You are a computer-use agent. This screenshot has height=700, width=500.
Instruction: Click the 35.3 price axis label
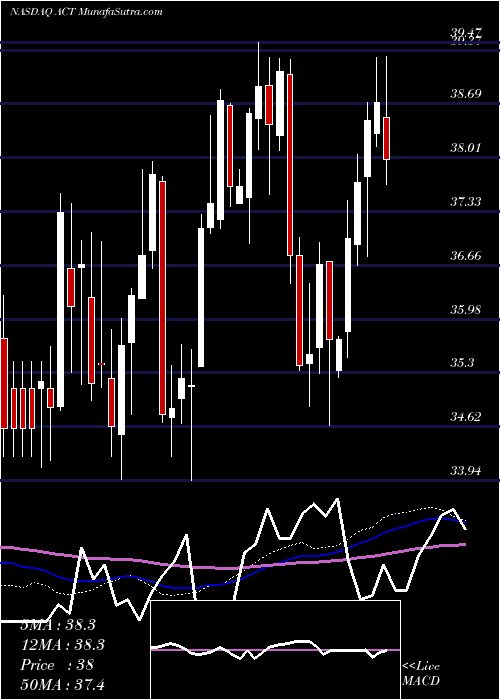[x=462, y=363]
